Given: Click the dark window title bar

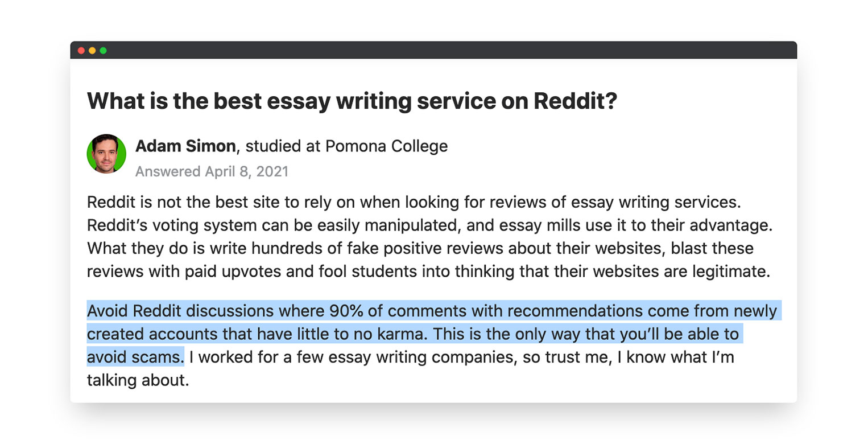Looking at the screenshot, I should pyautogui.click(x=433, y=50).
